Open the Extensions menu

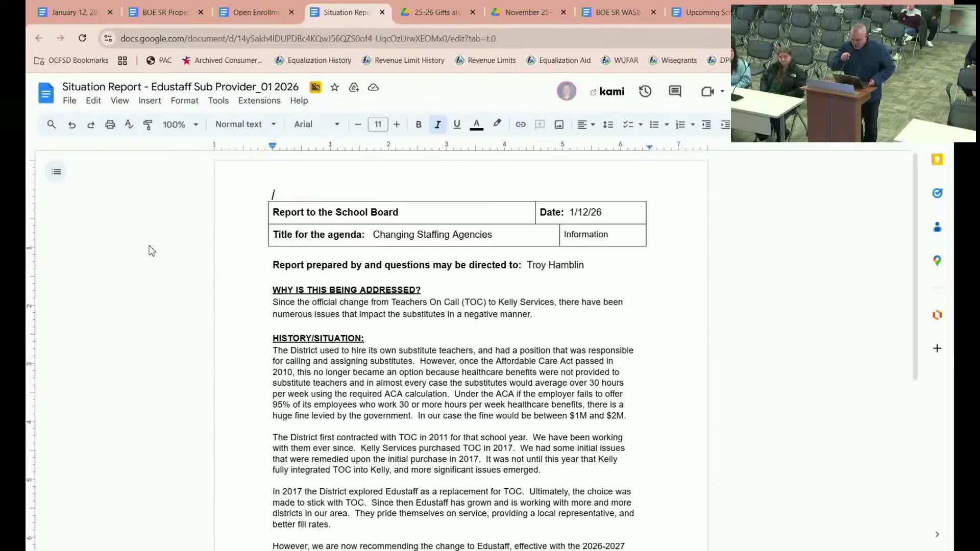(259, 101)
